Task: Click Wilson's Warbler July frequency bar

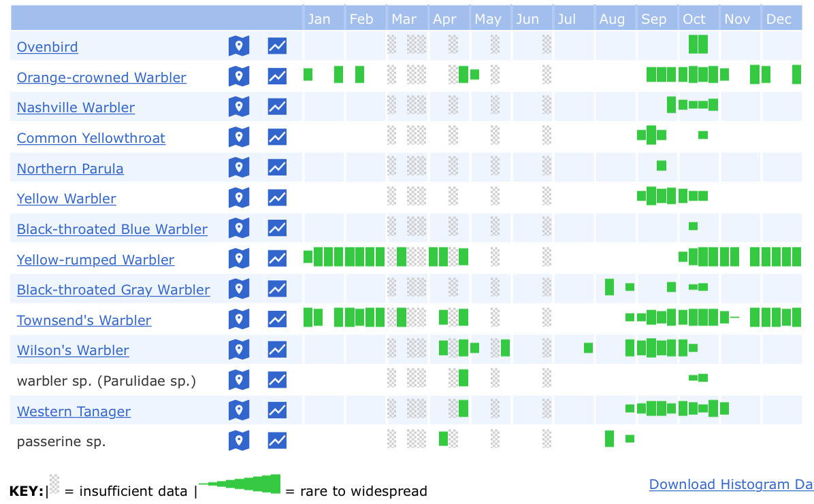Action: pyautogui.click(x=588, y=348)
